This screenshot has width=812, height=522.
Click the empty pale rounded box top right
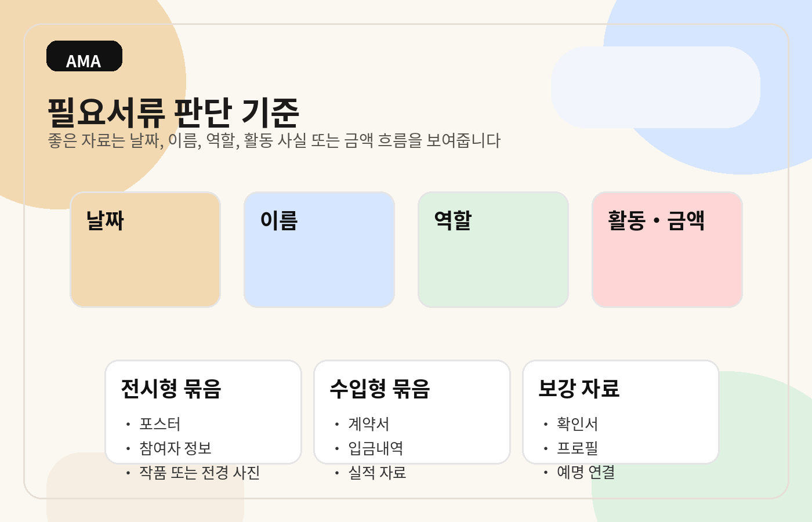coord(655,87)
